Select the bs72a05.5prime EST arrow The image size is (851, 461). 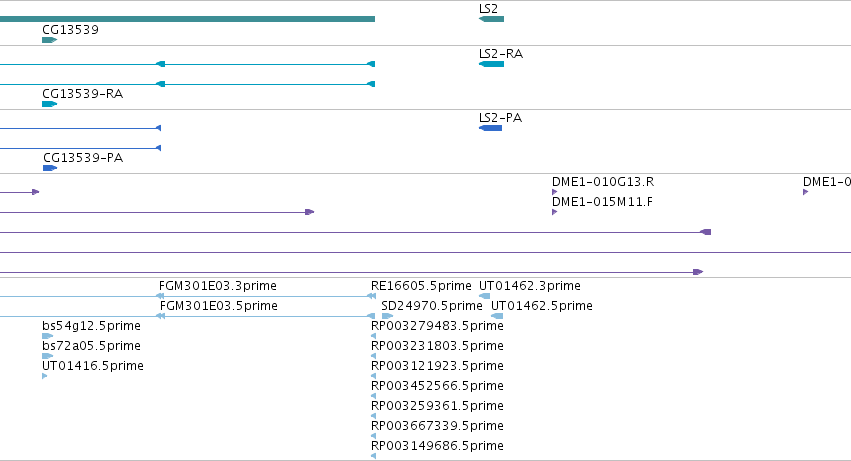[47, 356]
